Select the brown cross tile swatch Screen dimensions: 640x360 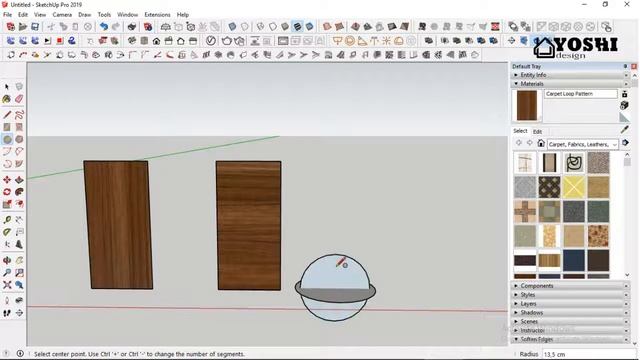(x=525, y=211)
